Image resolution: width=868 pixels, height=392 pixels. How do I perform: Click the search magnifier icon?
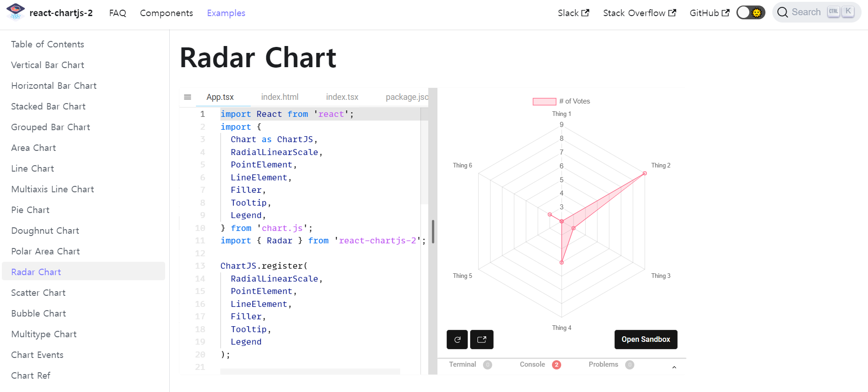click(x=782, y=12)
